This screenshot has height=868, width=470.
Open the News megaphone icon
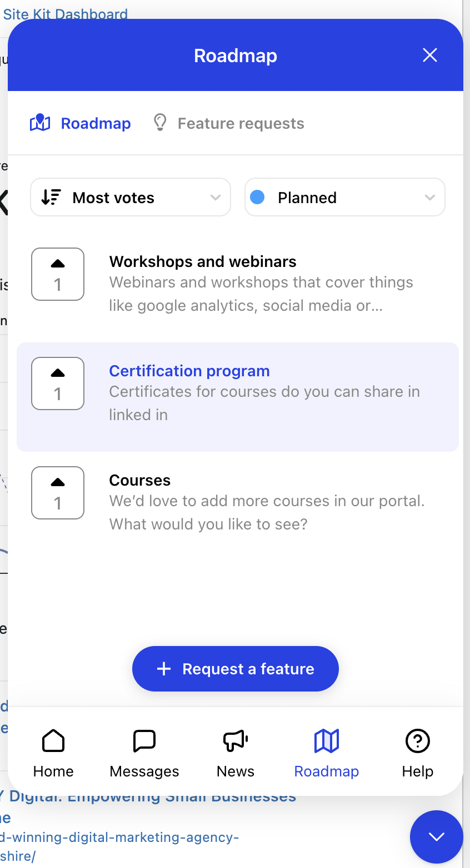(x=236, y=741)
